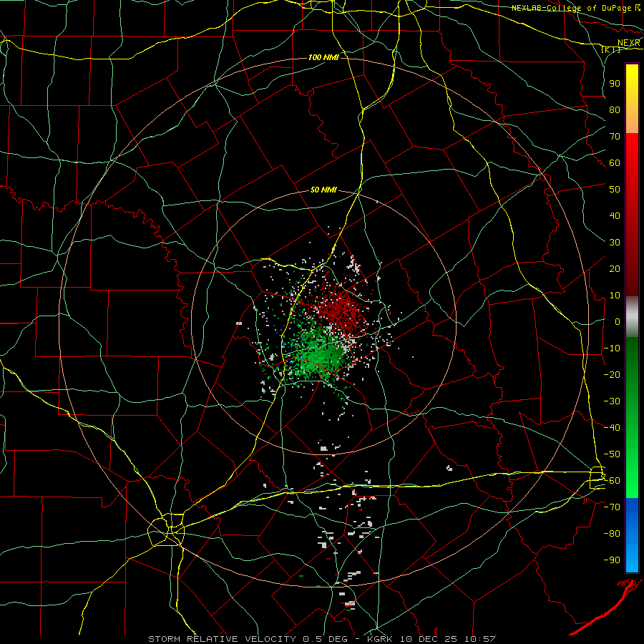
Task: Click the 50 value on the velocity scale
Action: click(x=615, y=190)
